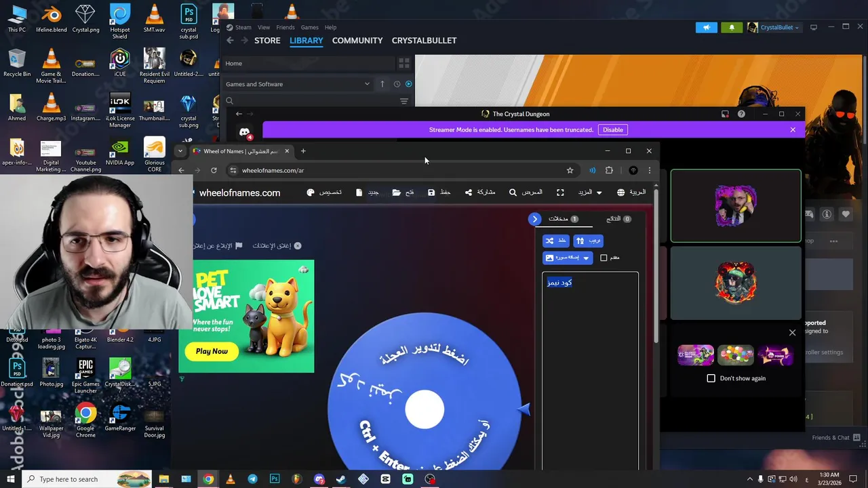Disable Streamer Mode in Discord banner
This screenshot has width=868, height=488.
tap(613, 129)
